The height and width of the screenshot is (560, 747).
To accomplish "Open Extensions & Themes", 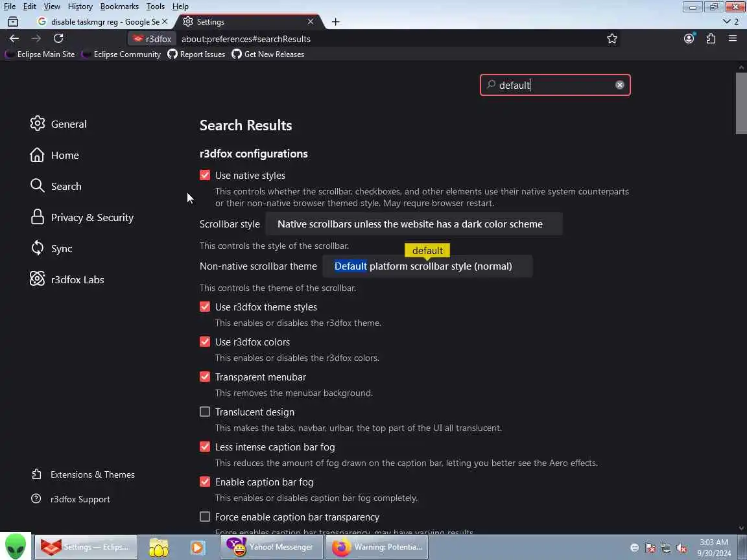I will click(x=83, y=474).
